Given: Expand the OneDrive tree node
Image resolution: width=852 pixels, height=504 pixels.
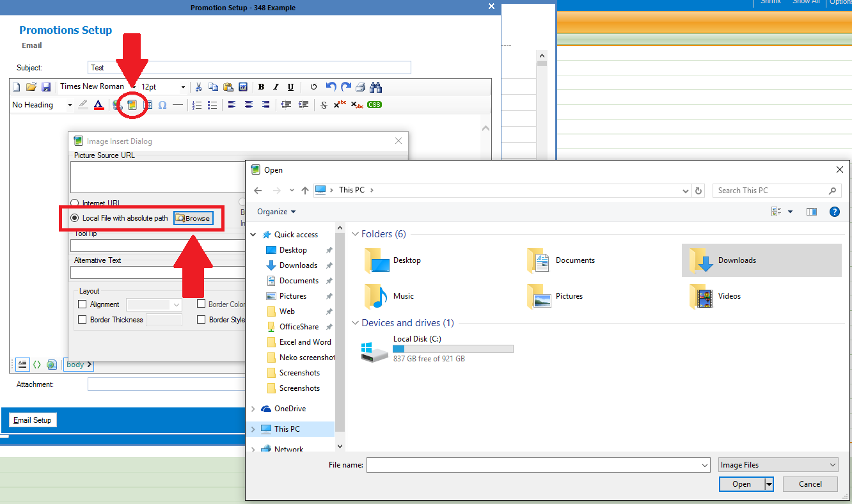Looking at the screenshot, I should (253, 409).
